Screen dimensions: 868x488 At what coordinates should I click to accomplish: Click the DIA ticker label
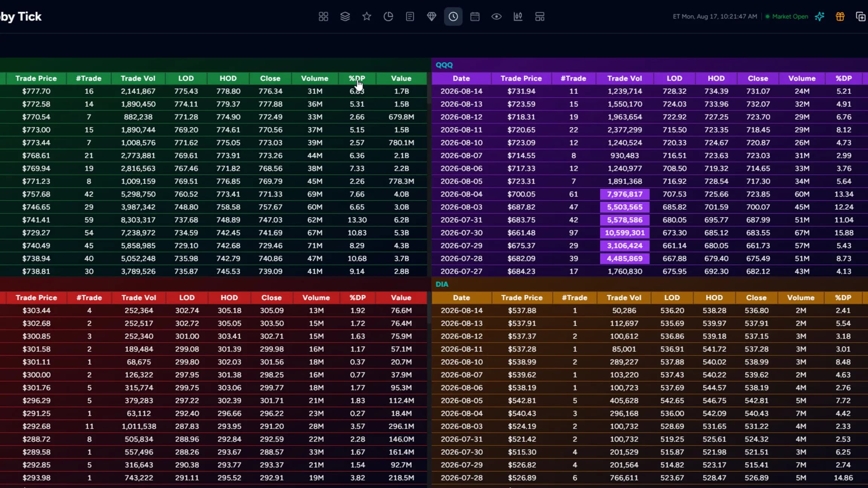tap(442, 284)
